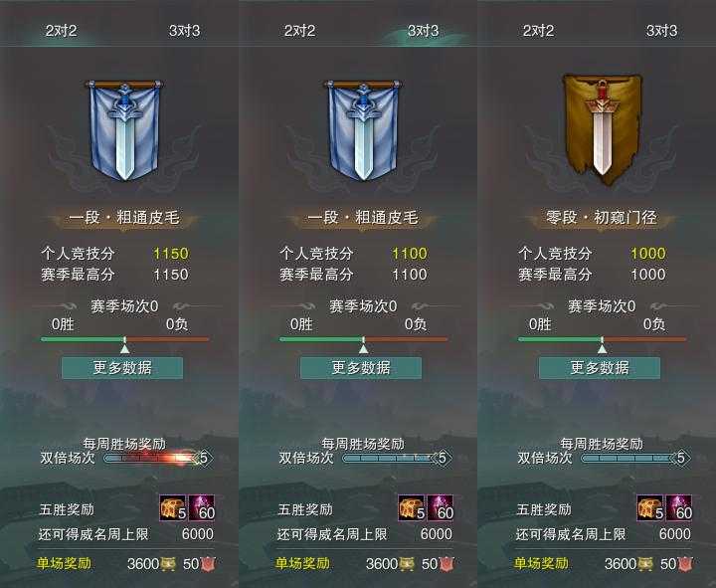
Task: Click the red shield icon beside 50 in left panel
Action: pos(208,564)
